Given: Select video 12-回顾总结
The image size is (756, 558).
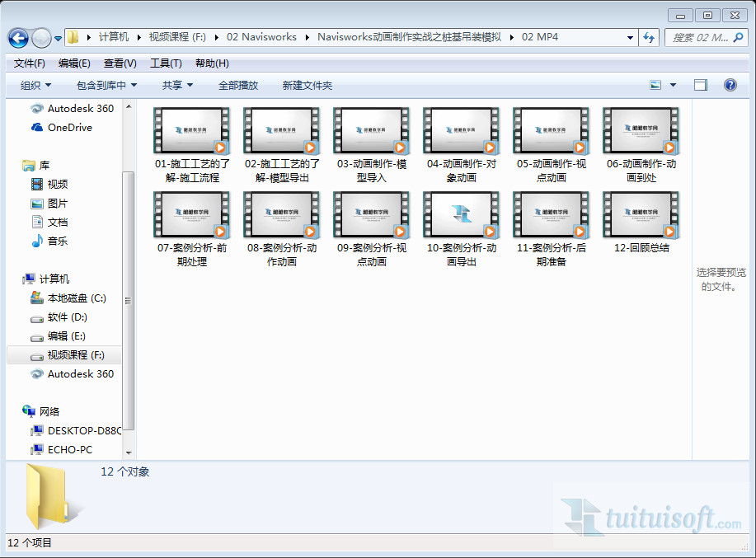Looking at the screenshot, I should [x=641, y=223].
